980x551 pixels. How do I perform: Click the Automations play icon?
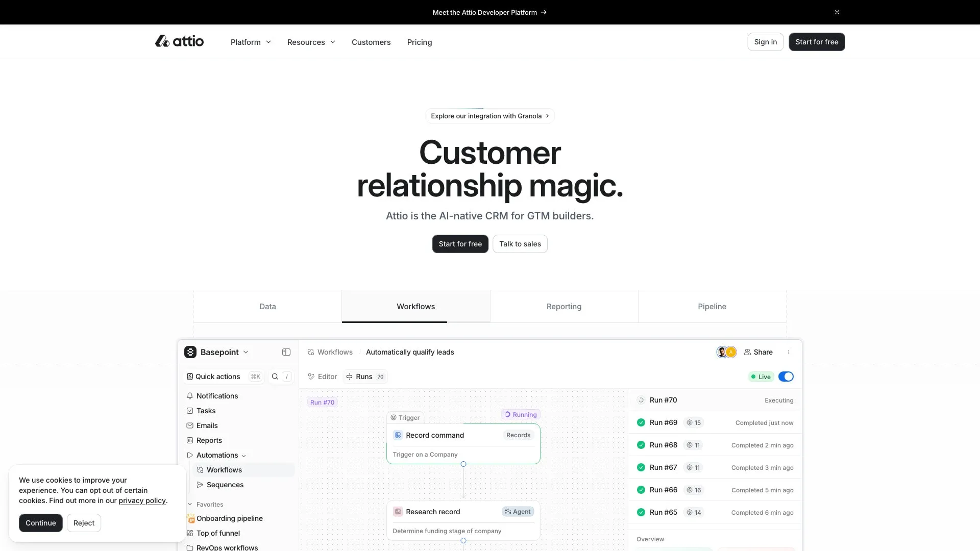(x=190, y=455)
